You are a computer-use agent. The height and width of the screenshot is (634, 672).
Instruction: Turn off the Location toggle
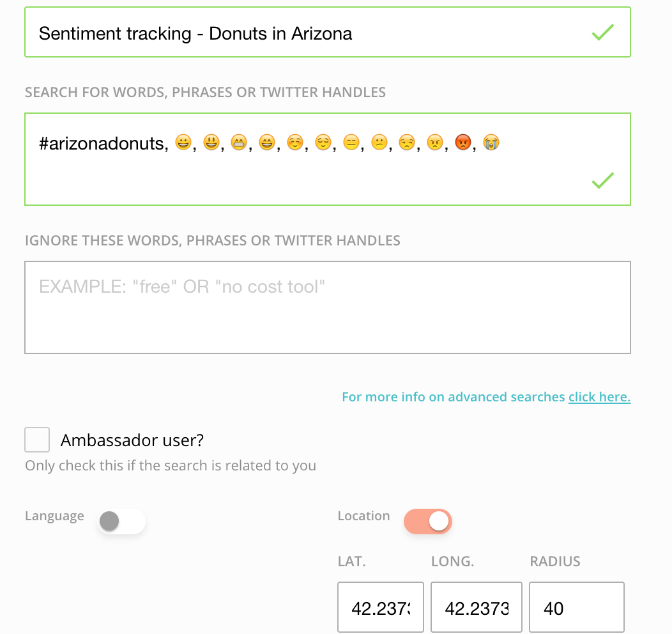click(x=428, y=522)
